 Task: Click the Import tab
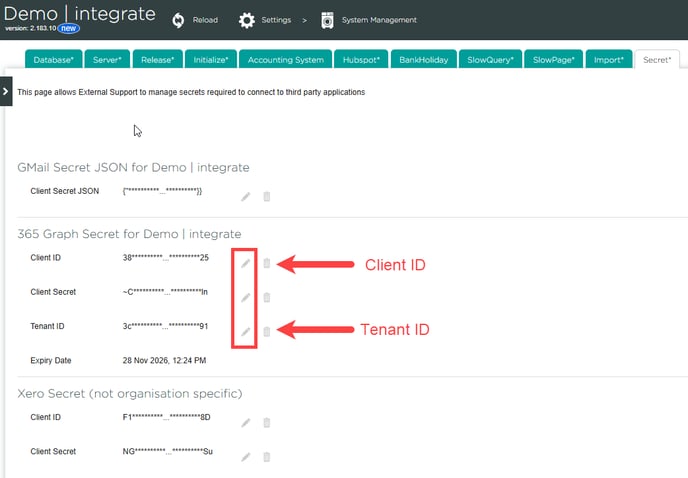click(608, 60)
